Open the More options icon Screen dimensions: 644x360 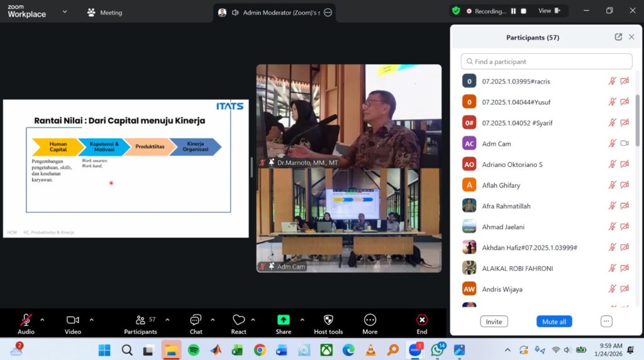tap(370, 320)
